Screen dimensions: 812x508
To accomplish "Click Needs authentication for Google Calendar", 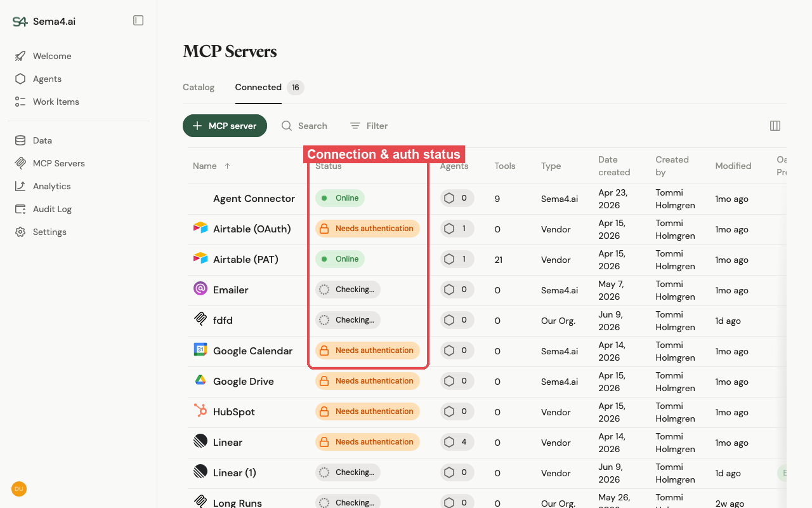I will coord(367,351).
